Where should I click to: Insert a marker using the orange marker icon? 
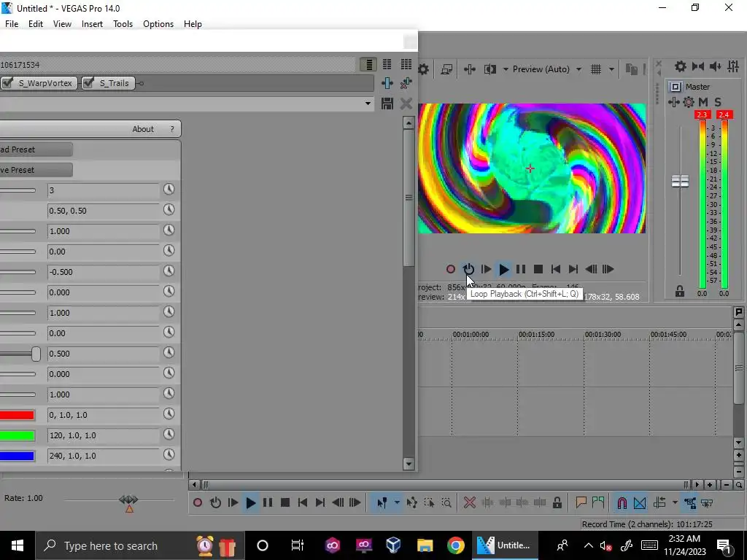581,503
